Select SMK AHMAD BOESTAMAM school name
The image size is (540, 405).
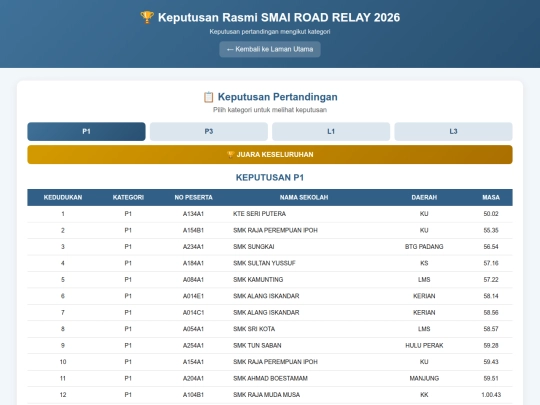[x=270, y=378]
